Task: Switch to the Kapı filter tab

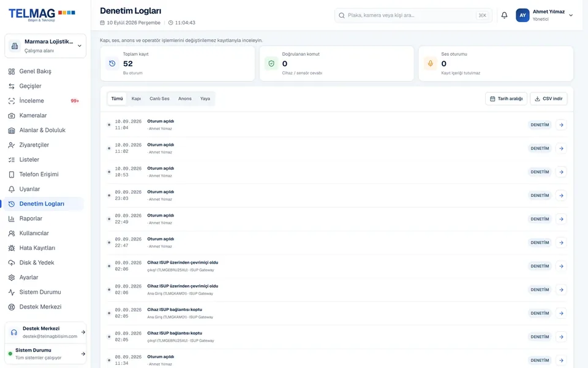Action: coord(136,99)
